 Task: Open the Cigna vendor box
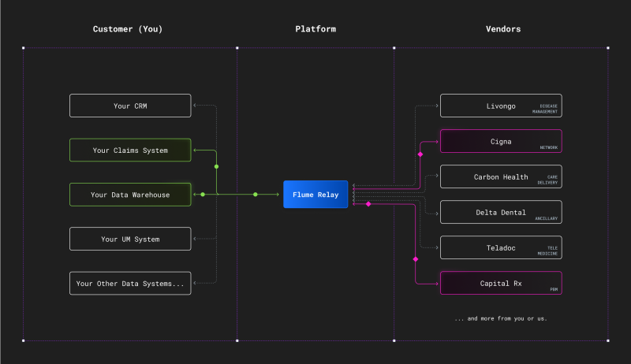point(501,141)
